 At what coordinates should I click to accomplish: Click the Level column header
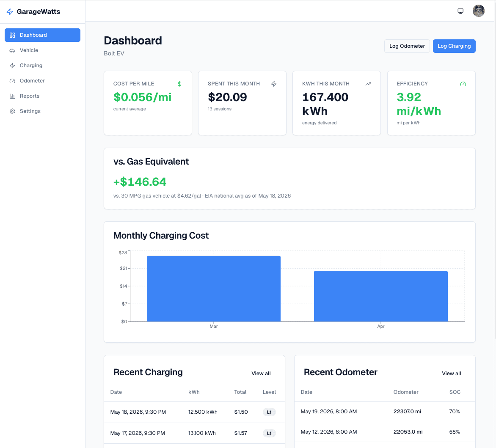pos(269,392)
